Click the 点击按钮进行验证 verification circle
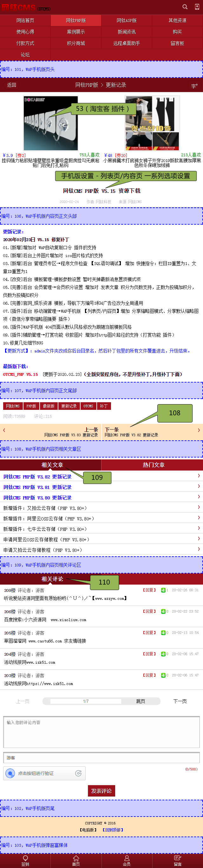The width and height of the screenshot is (203, 868). click(x=10, y=773)
